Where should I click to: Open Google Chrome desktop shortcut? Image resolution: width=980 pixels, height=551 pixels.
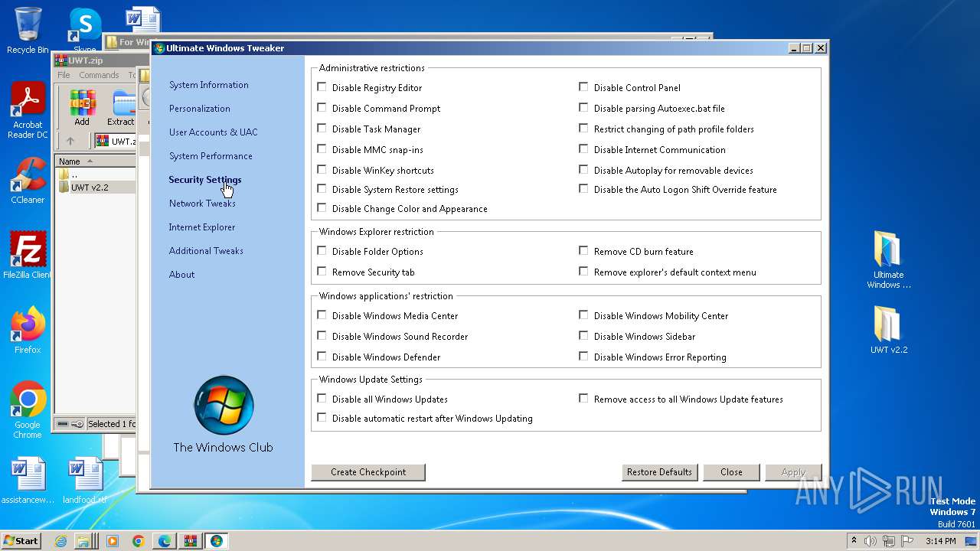(x=28, y=410)
